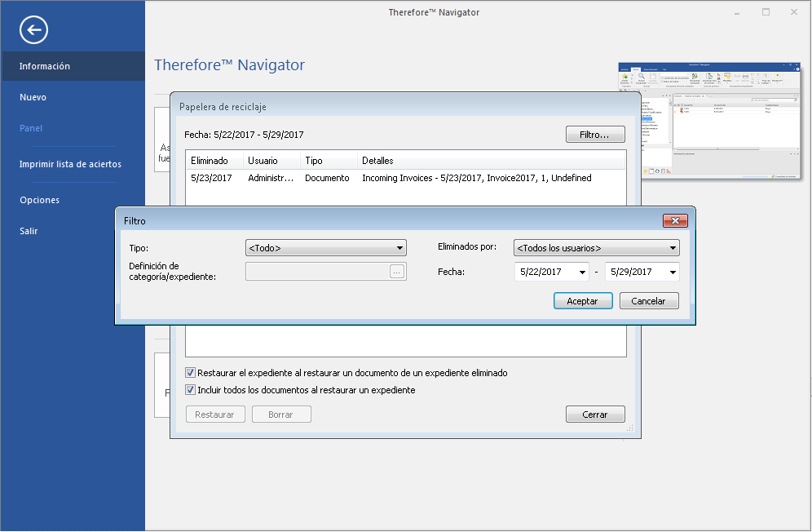Go back using the circular arrow button
This screenshot has width=812, height=532.
(33, 30)
